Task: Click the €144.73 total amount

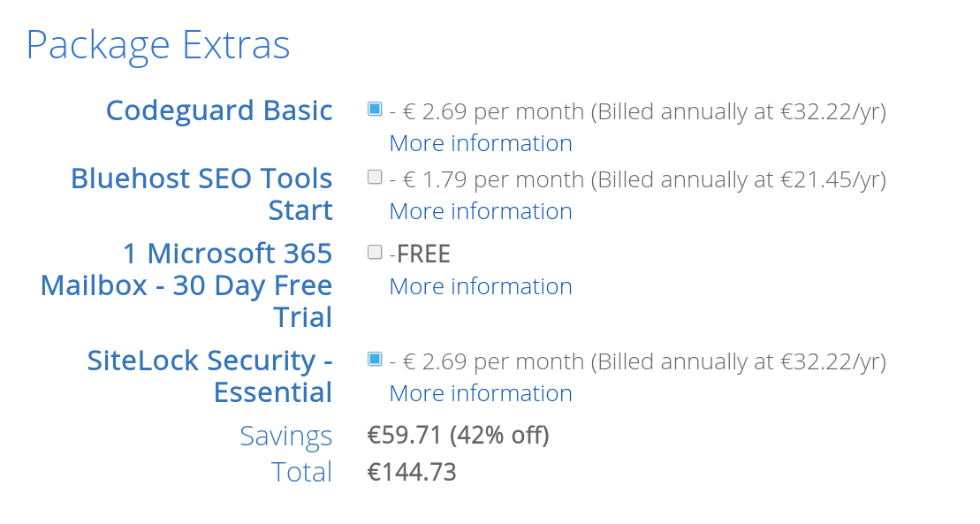Action: [x=412, y=472]
